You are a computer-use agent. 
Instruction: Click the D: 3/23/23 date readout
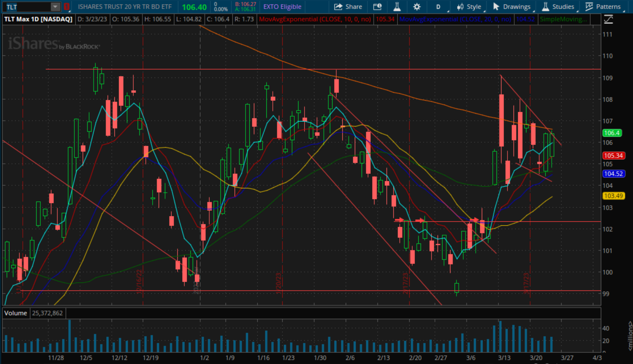pos(92,19)
